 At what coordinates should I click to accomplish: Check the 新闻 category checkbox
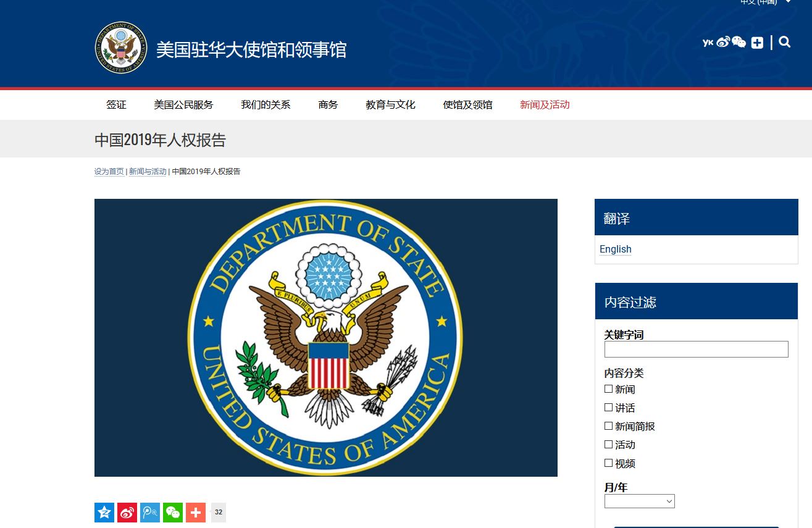(608, 389)
